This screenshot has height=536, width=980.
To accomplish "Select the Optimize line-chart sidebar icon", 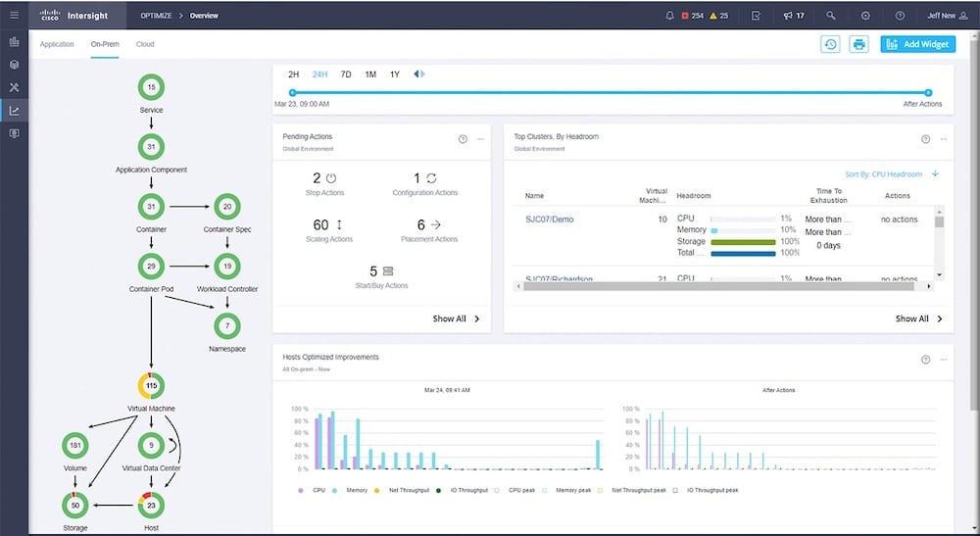I will coord(14,111).
